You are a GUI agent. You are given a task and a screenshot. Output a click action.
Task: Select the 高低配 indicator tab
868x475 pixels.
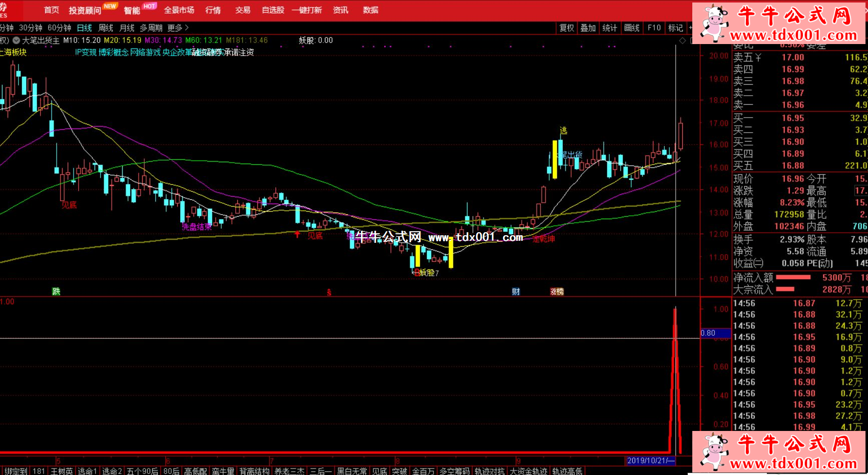coord(195,471)
